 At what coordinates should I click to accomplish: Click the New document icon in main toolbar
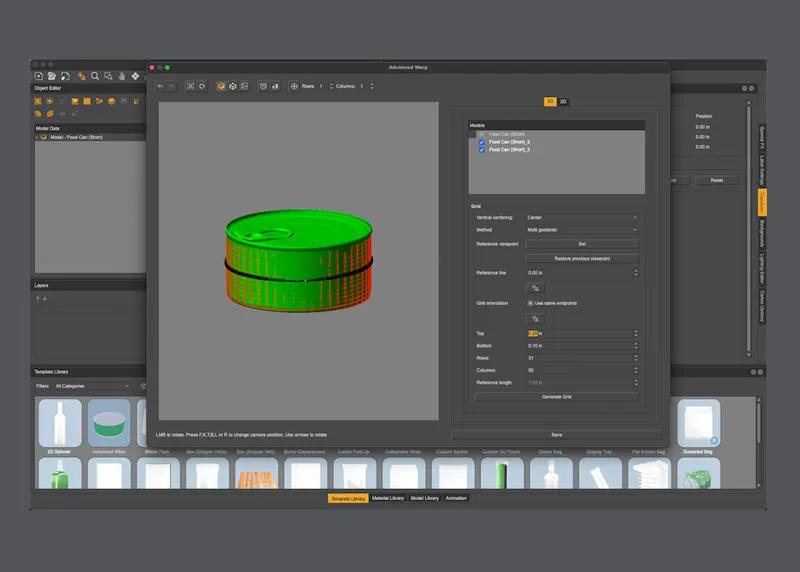(39, 76)
